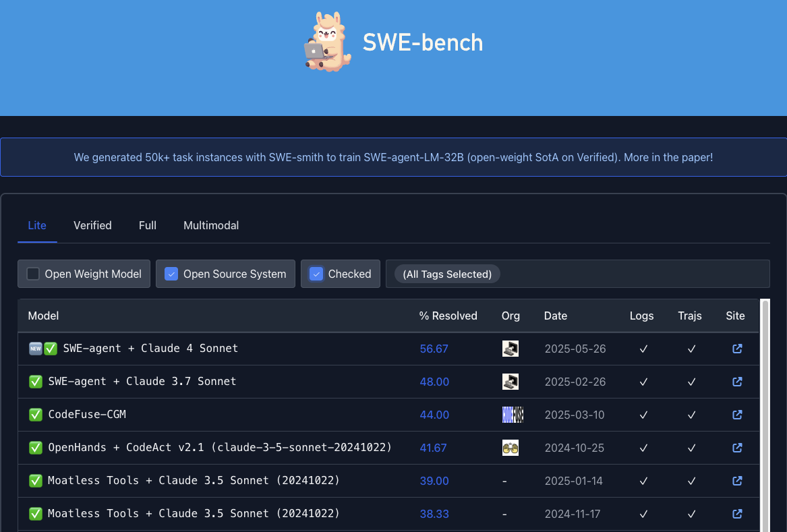The width and height of the screenshot is (787, 532).
Task: Select the 39.00 resolved score
Action: click(x=434, y=481)
